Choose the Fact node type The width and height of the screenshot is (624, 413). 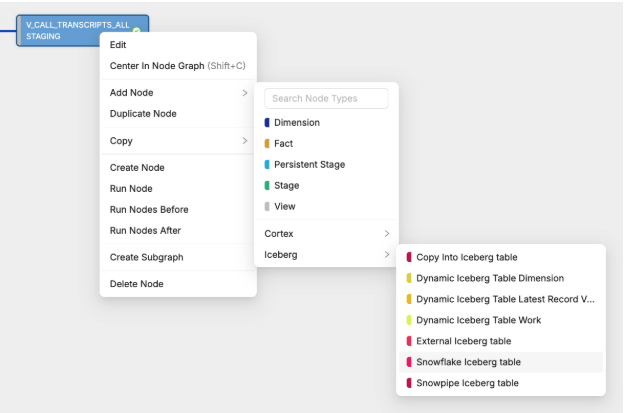283,144
